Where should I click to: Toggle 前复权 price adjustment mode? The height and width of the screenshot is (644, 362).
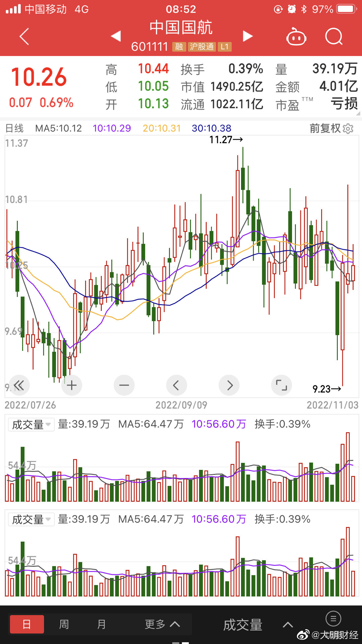click(325, 128)
